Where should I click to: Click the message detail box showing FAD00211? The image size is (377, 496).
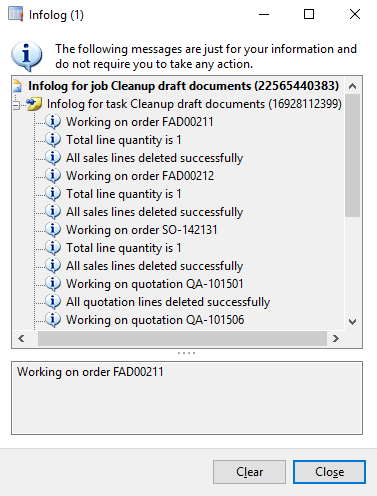click(187, 398)
